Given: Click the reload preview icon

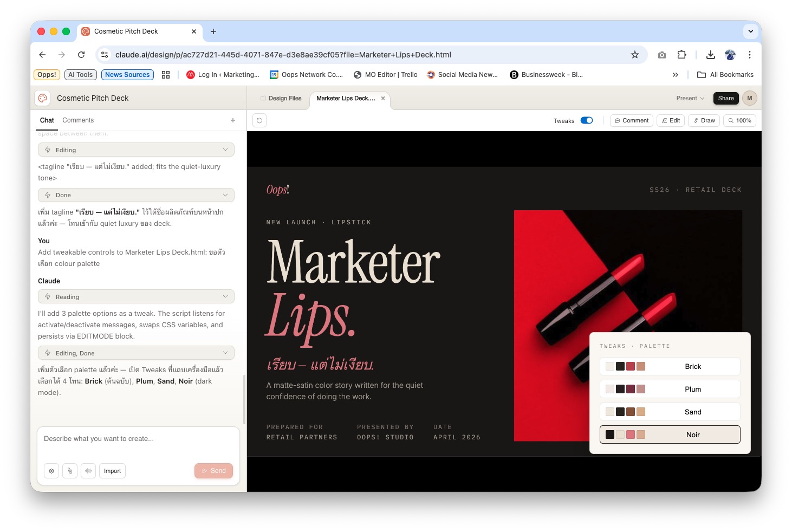Looking at the screenshot, I should point(259,120).
